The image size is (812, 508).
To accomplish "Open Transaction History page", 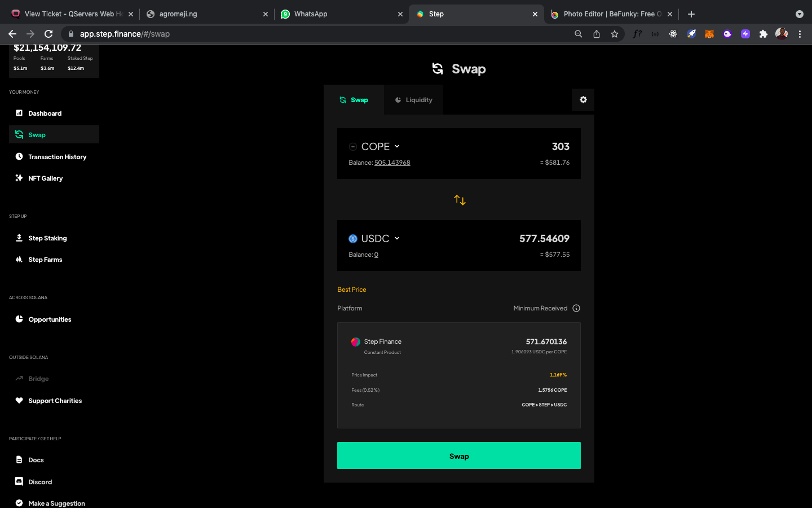I will pos(54,157).
